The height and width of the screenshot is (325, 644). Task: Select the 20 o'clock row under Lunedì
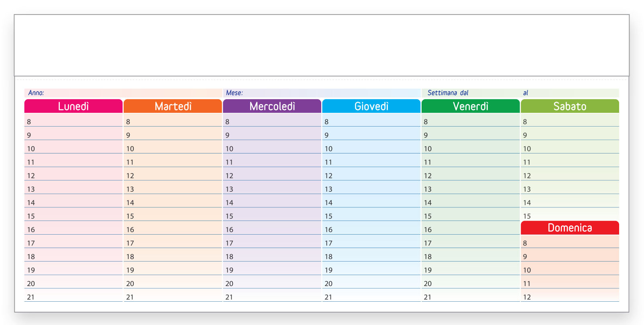73,283
